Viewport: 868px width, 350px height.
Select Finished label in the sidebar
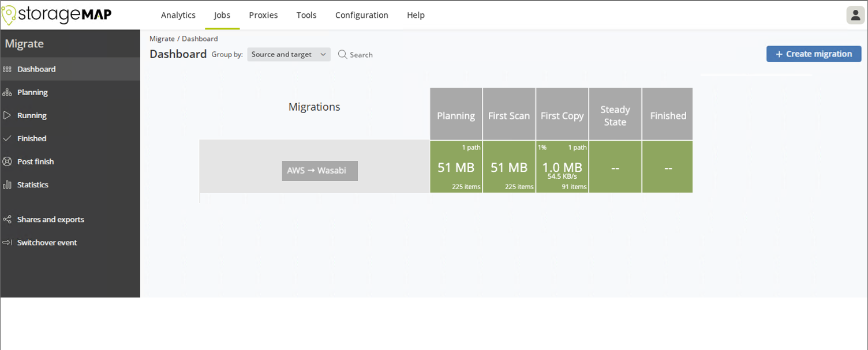pyautogui.click(x=32, y=138)
